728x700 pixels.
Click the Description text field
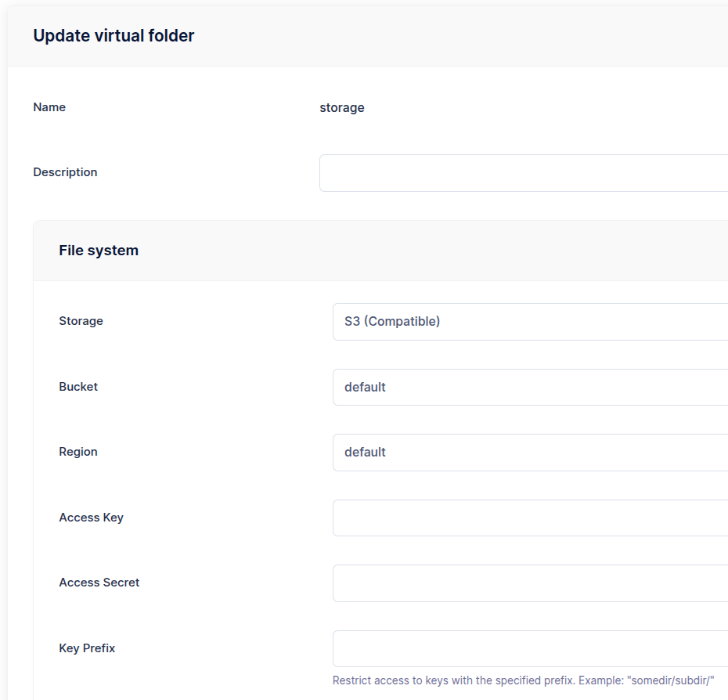click(524, 173)
